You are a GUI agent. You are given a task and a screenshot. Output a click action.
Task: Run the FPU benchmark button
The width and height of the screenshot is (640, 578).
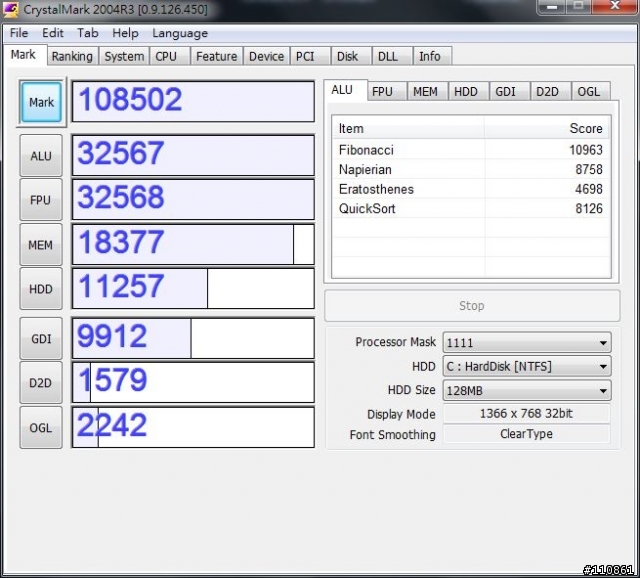click(41, 200)
